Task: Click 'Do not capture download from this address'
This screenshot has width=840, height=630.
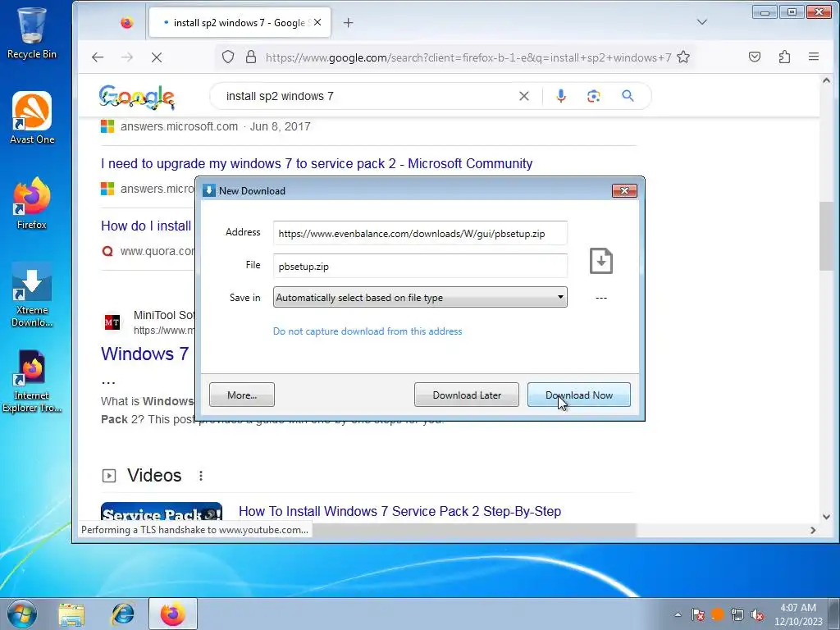Action: pyautogui.click(x=367, y=331)
